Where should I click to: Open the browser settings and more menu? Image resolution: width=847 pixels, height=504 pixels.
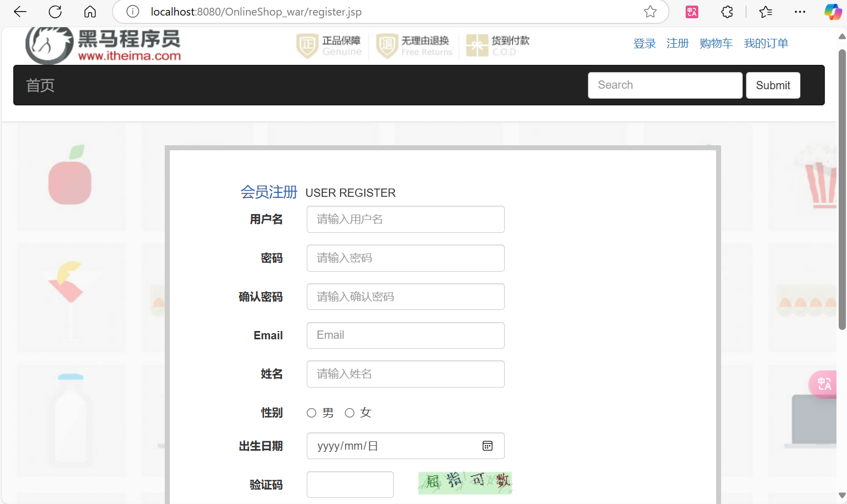pos(800,12)
